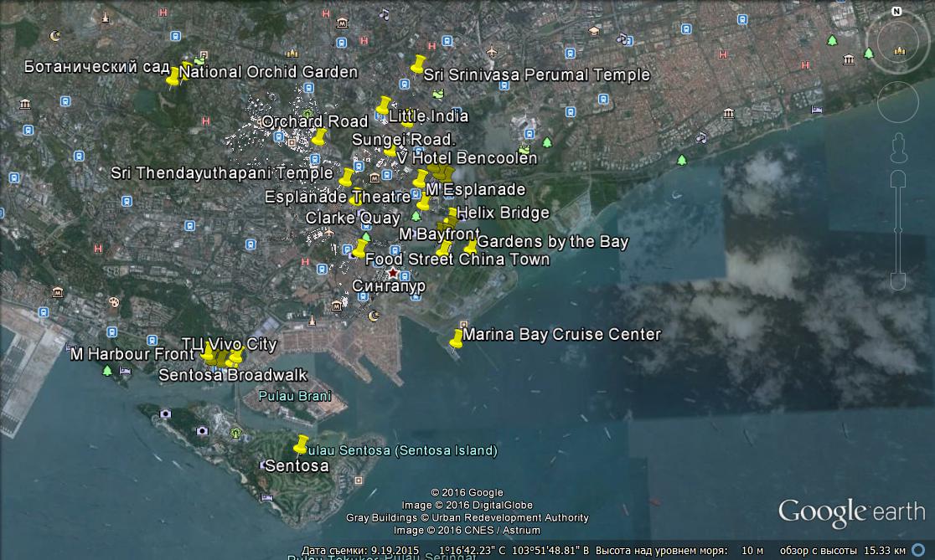Image resolution: width=935 pixels, height=560 pixels.
Task: Click the обзор с высоты 15.33 км readout
Action: (843, 551)
